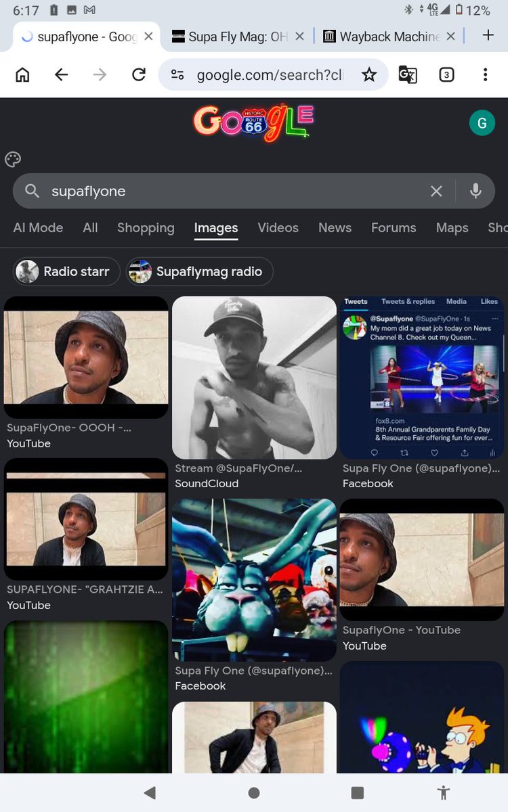Tap the forward navigation arrow
The width and height of the screenshot is (508, 812).
(x=100, y=74)
